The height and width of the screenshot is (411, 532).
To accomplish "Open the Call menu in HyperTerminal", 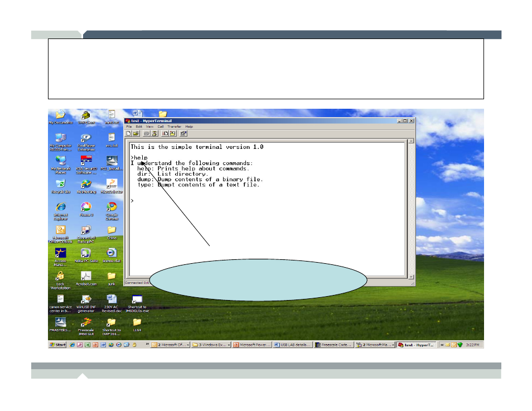I will coord(161,127).
